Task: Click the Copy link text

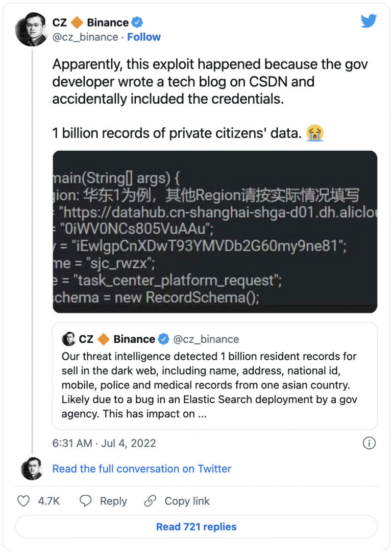Action: 187,501
